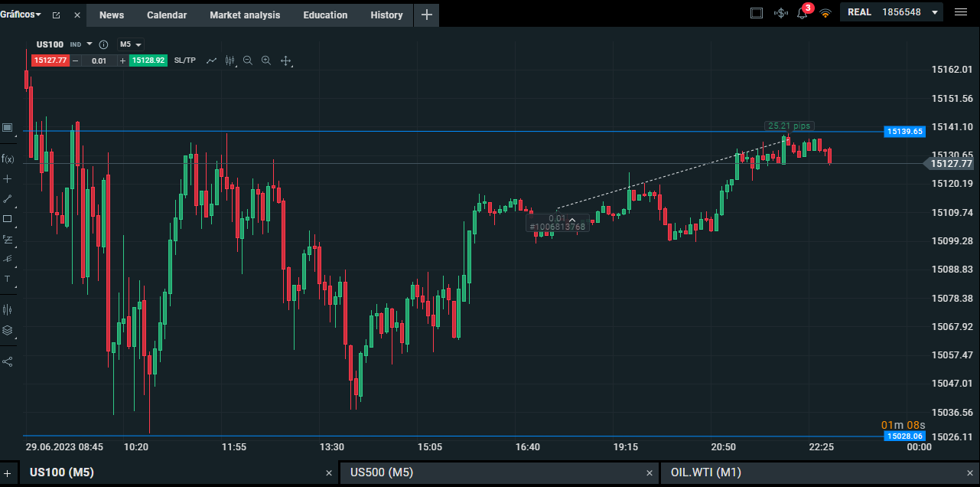Click the share chart icon
980x487 pixels.
(x=8, y=361)
